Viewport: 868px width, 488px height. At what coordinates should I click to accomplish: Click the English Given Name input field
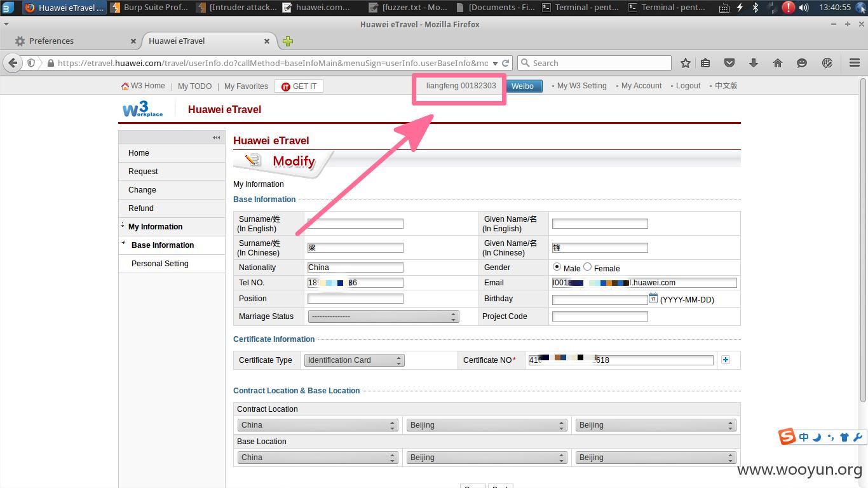[600, 224]
